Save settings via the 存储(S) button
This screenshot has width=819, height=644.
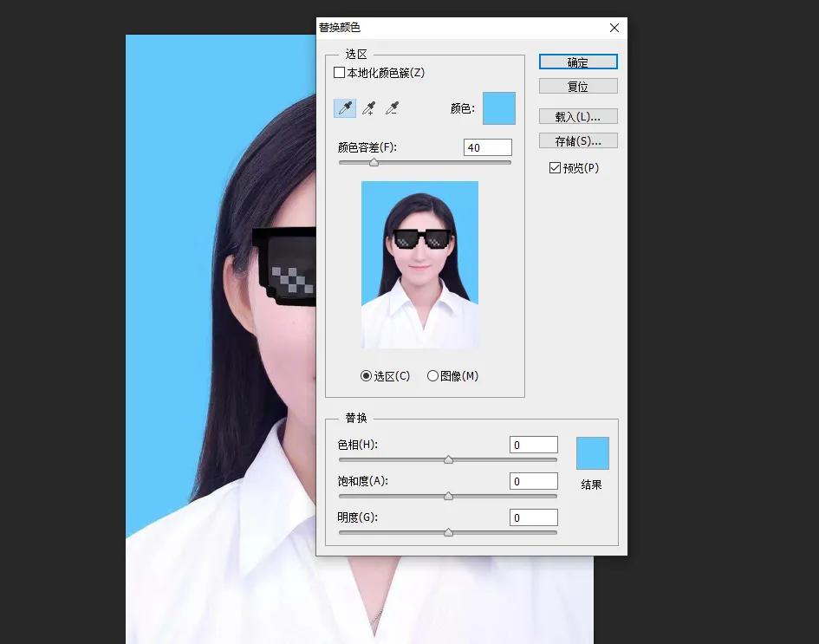click(578, 140)
